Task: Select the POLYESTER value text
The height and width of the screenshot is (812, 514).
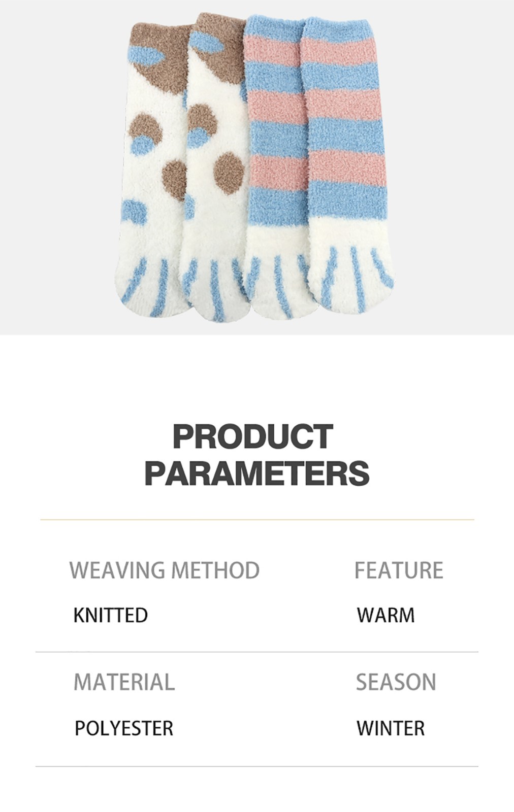Action: point(124,728)
